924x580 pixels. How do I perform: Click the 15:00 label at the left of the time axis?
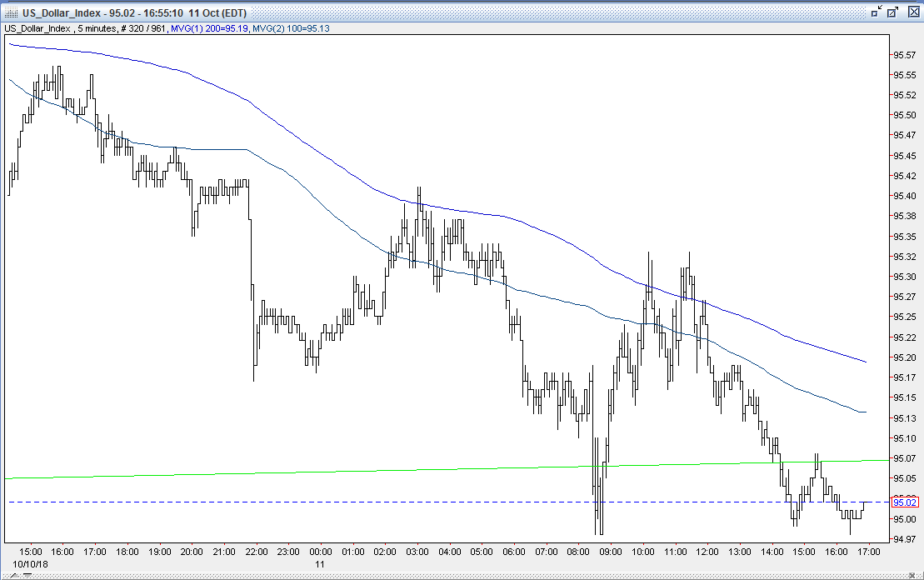(31, 552)
